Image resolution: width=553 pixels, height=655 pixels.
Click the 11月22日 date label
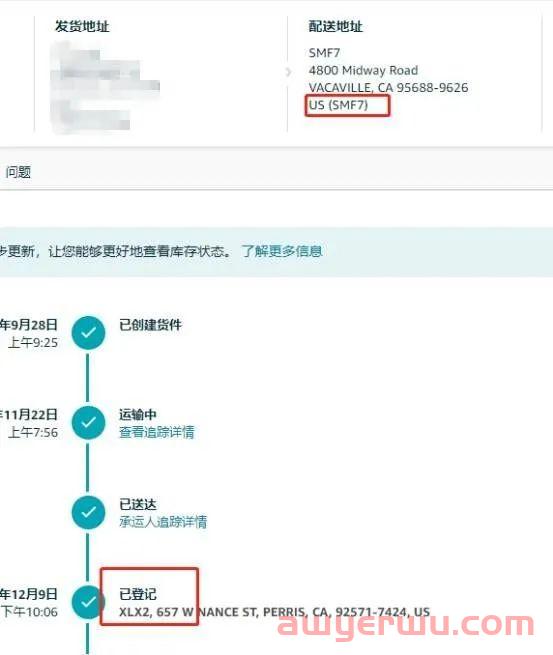(28, 414)
